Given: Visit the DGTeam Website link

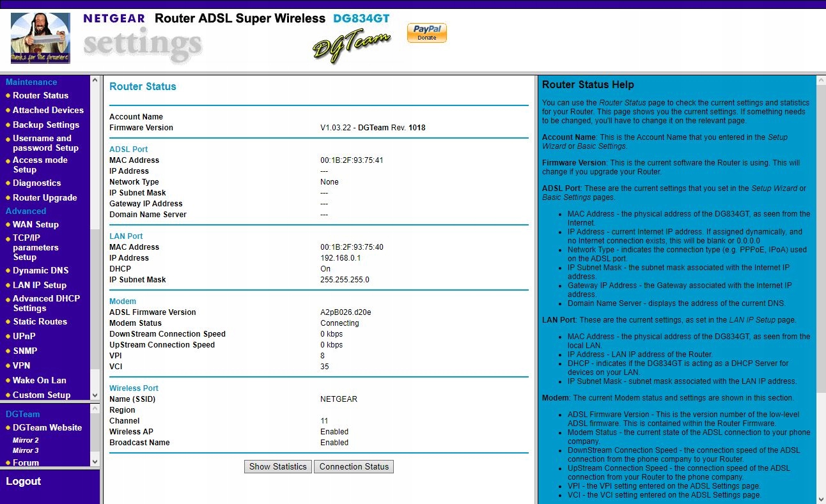Looking at the screenshot, I should [x=47, y=427].
